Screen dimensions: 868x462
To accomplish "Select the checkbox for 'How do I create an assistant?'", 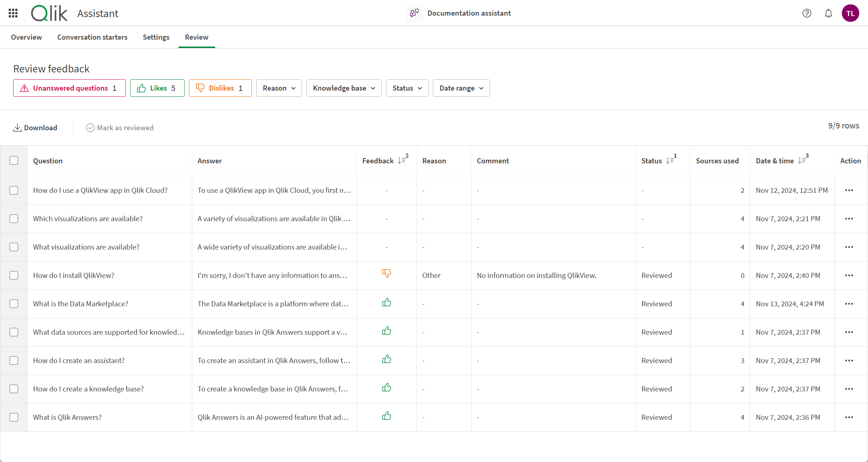I will coord(14,360).
